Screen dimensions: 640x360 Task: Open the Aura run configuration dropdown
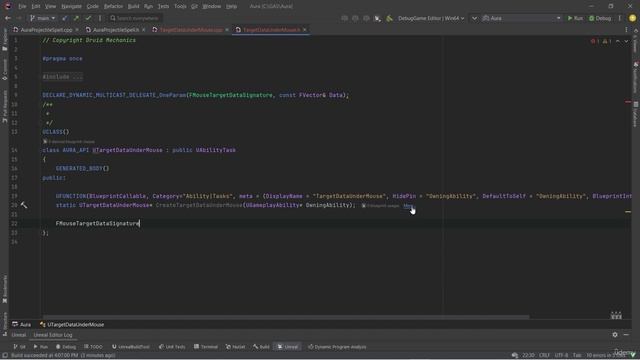pyautogui.click(x=522, y=18)
